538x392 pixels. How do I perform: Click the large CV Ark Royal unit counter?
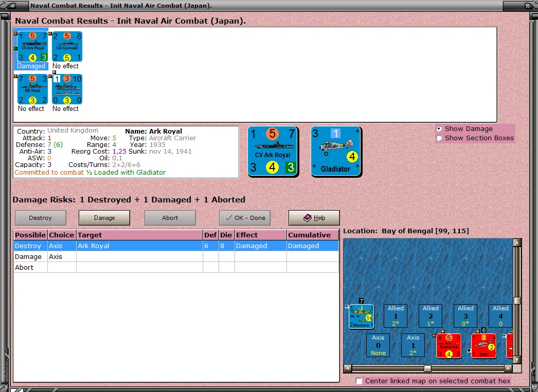click(273, 151)
